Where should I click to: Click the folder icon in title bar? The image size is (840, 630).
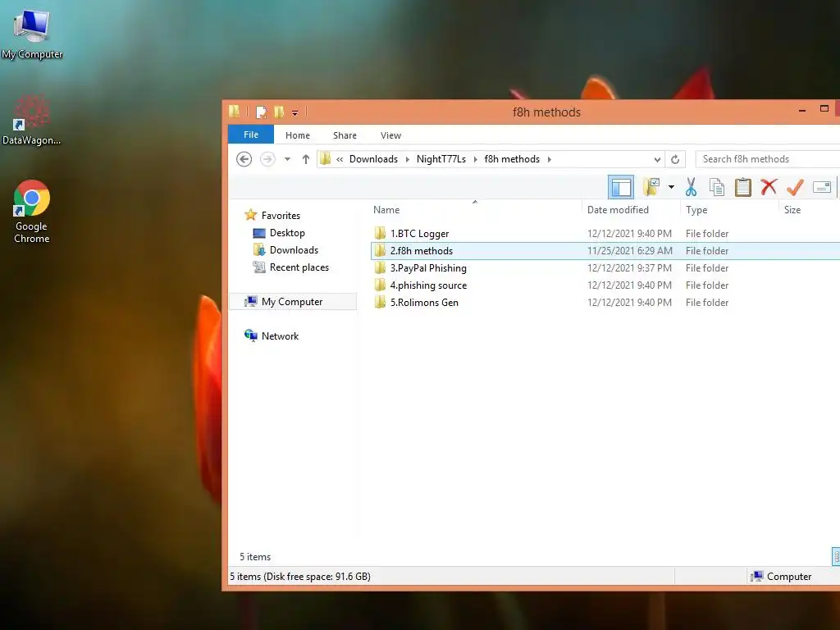pyautogui.click(x=234, y=112)
